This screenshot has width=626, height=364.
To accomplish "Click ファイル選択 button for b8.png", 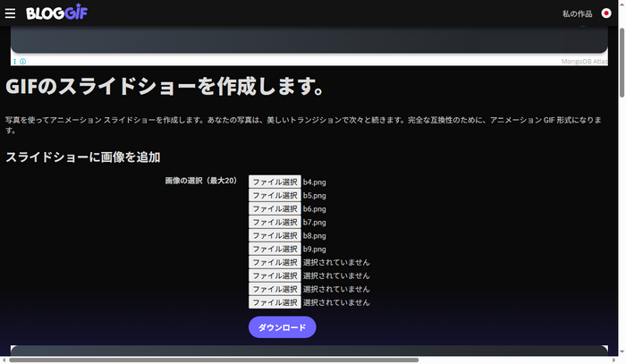I will click(275, 235).
